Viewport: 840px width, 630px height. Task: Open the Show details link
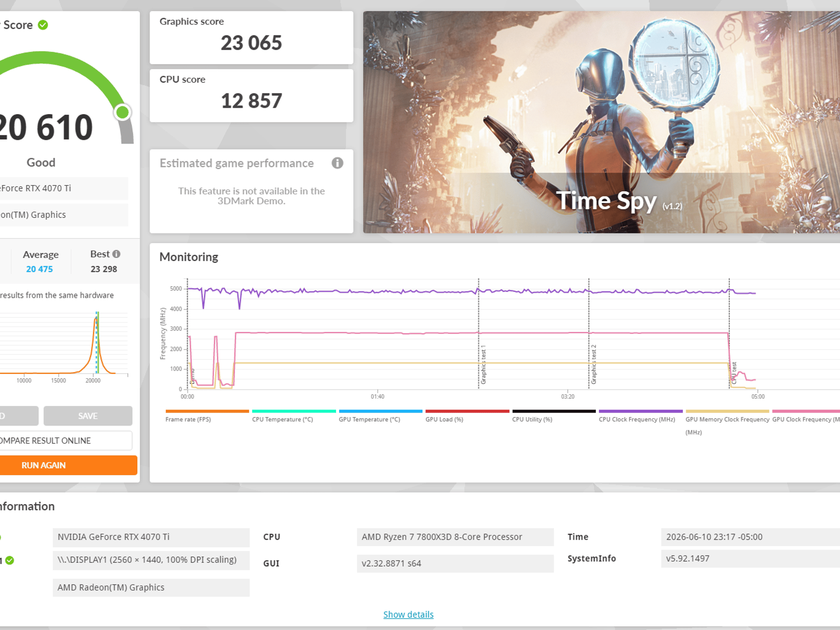408,614
